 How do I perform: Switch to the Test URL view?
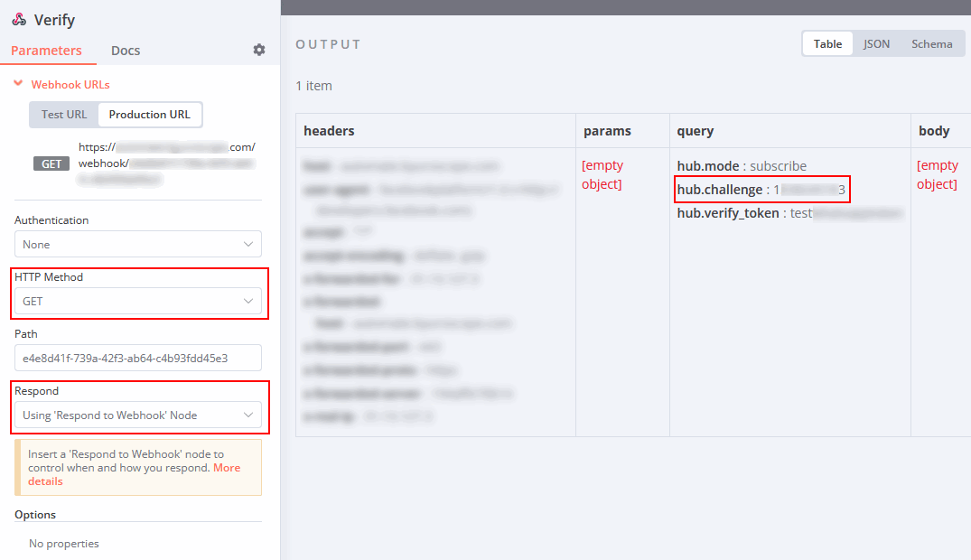click(62, 114)
